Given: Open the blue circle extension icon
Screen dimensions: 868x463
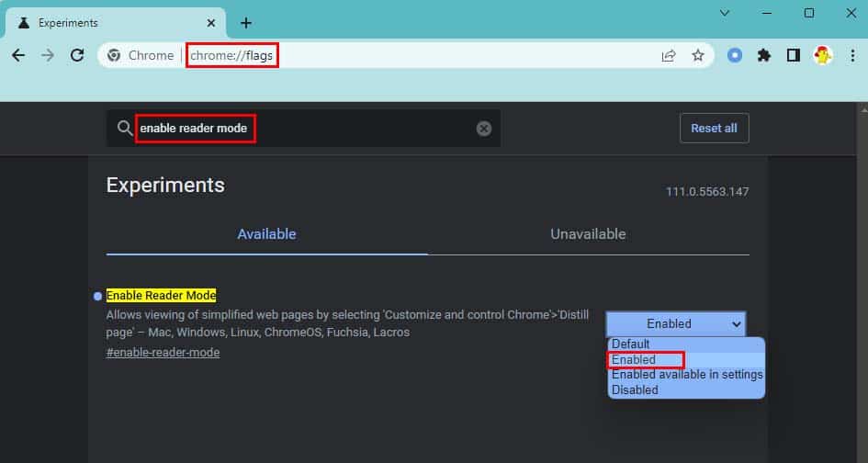Looking at the screenshot, I should pos(735,55).
